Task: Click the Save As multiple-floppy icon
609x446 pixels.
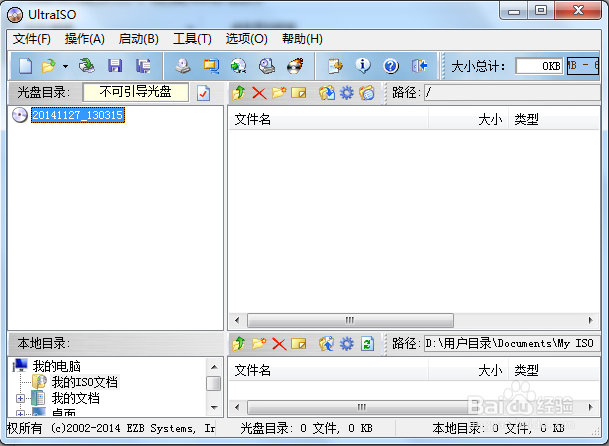Action: 143,66
